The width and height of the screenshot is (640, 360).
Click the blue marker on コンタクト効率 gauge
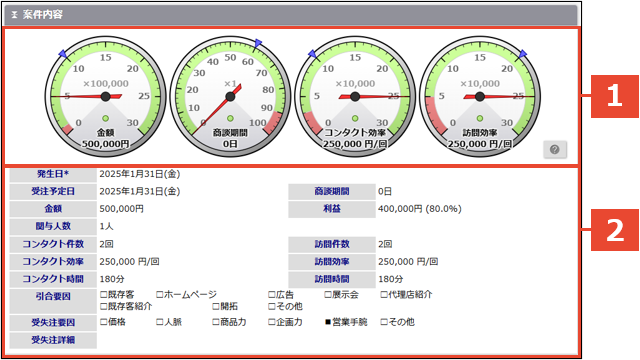(312, 53)
